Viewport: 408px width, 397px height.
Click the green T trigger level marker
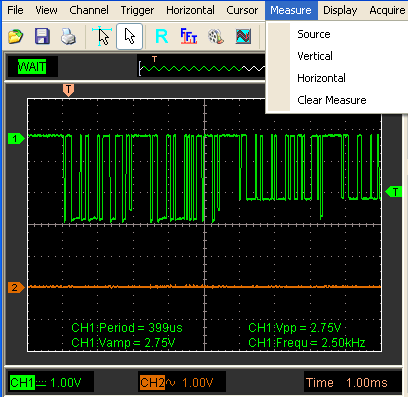pyautogui.click(x=394, y=192)
